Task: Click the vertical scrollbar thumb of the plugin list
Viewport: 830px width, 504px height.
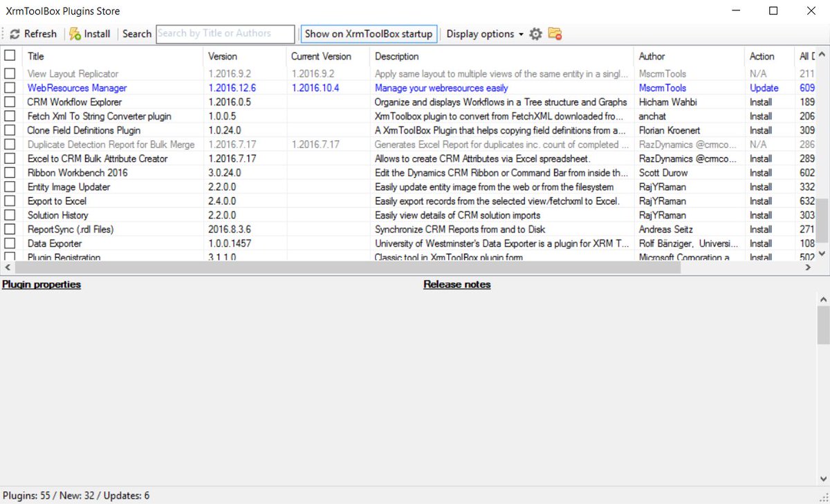Action: [x=822, y=220]
